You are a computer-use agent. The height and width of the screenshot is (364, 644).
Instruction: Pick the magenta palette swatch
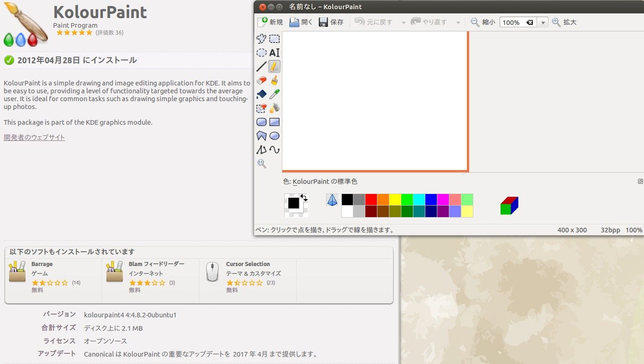point(443,200)
